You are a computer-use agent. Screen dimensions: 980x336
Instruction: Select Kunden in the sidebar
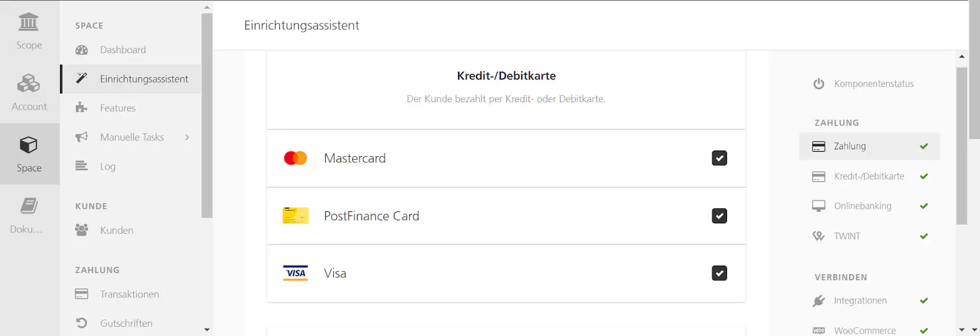point(116,230)
